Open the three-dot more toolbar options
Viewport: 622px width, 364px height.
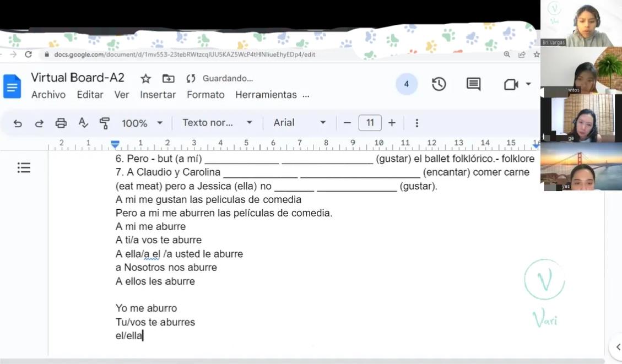(417, 123)
